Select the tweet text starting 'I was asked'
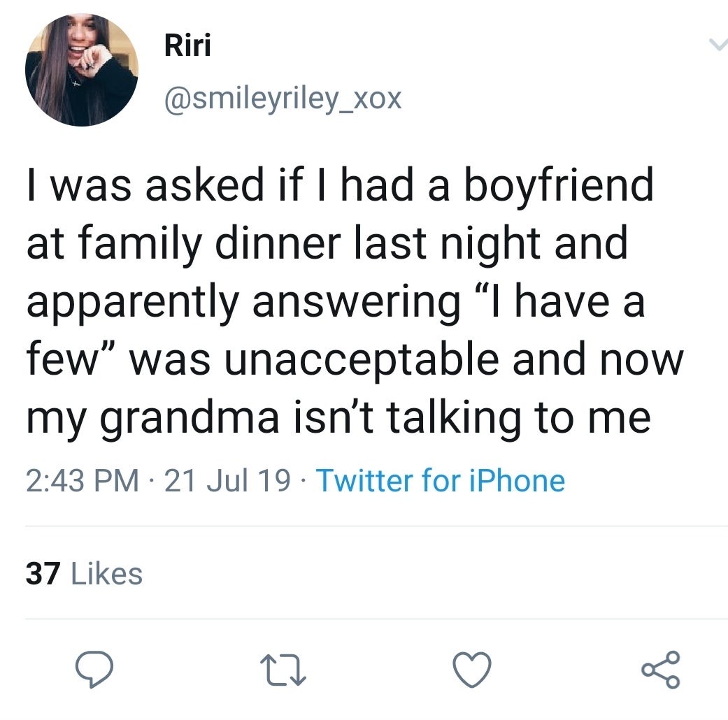728x720 pixels. [355, 301]
